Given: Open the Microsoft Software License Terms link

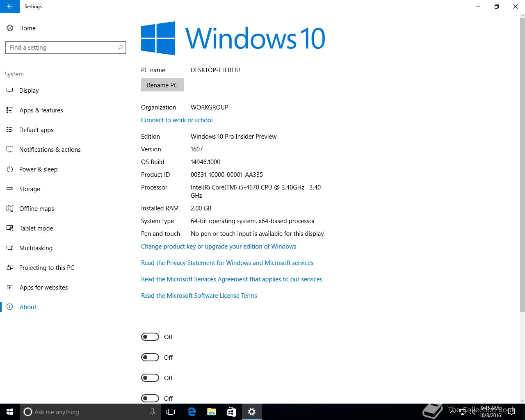Looking at the screenshot, I should point(199,295).
